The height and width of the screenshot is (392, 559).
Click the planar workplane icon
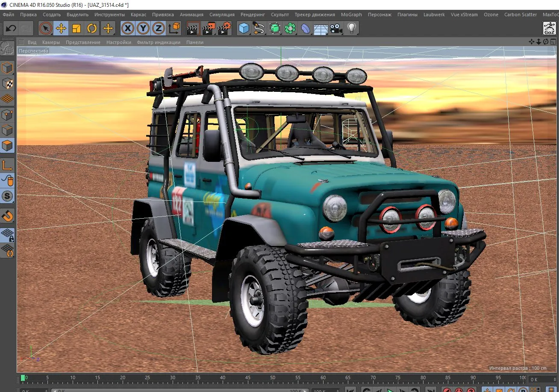pos(8,250)
